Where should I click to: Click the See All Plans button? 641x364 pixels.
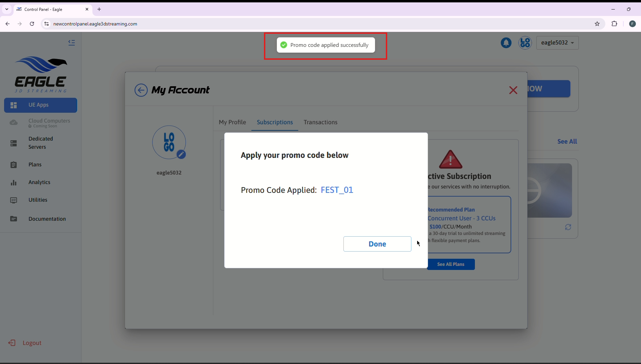point(451,264)
